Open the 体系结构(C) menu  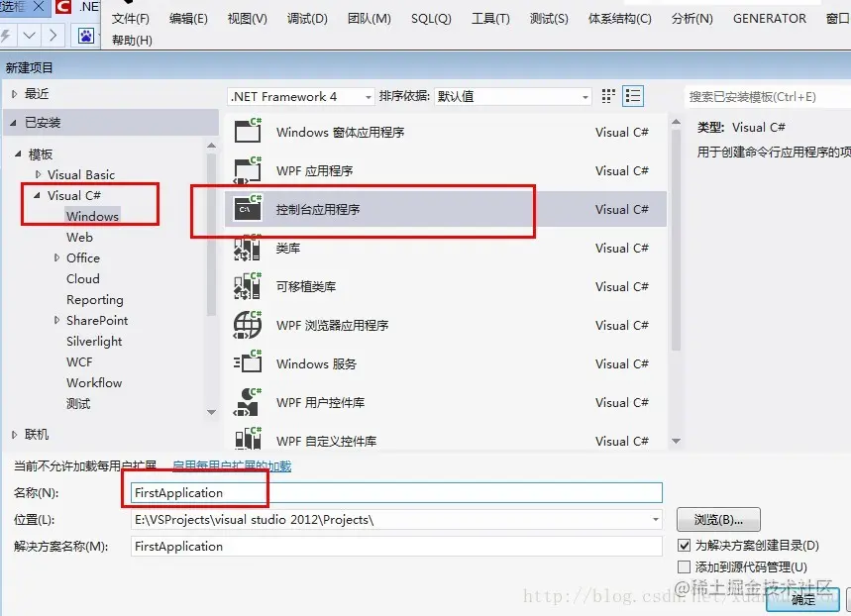[620, 19]
